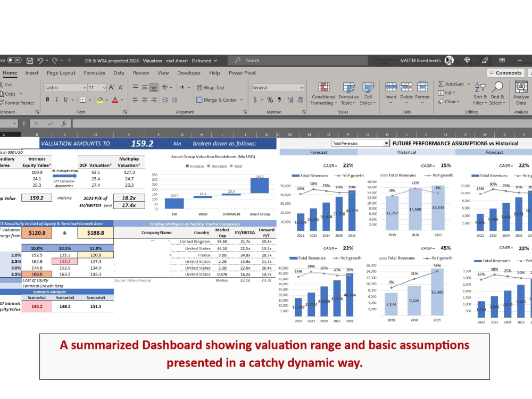
Task: Click AutoSum
Action: pyautogui.click(x=451, y=84)
